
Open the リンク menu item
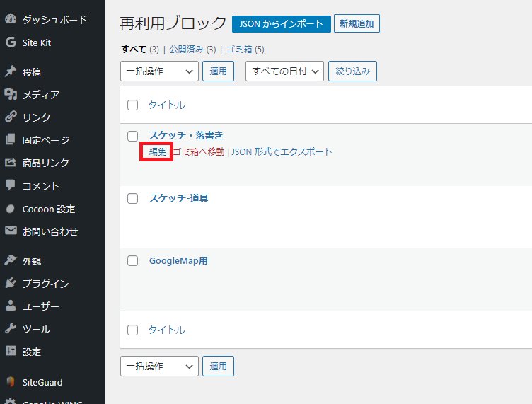pos(36,117)
